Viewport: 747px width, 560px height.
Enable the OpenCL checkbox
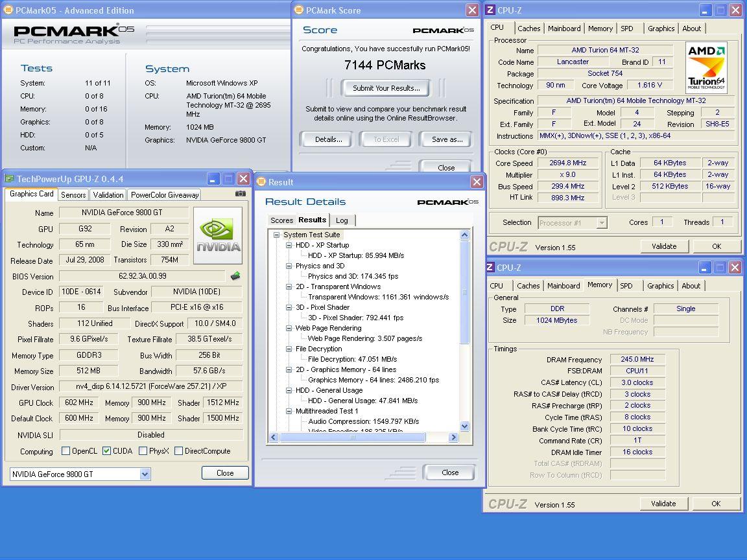[x=65, y=450]
